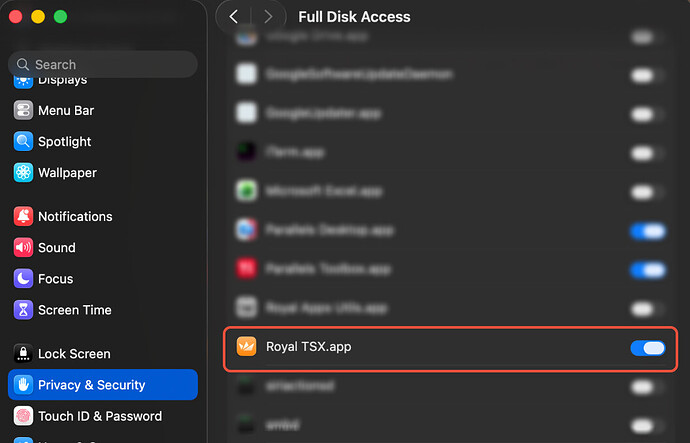
Task: Turn off Parallels Toolbox.app switch
Action: pos(648,270)
